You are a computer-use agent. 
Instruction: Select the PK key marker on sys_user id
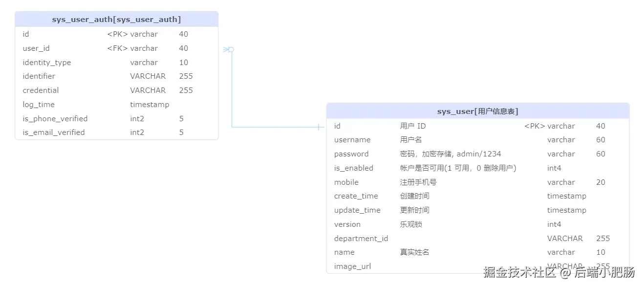(x=534, y=126)
